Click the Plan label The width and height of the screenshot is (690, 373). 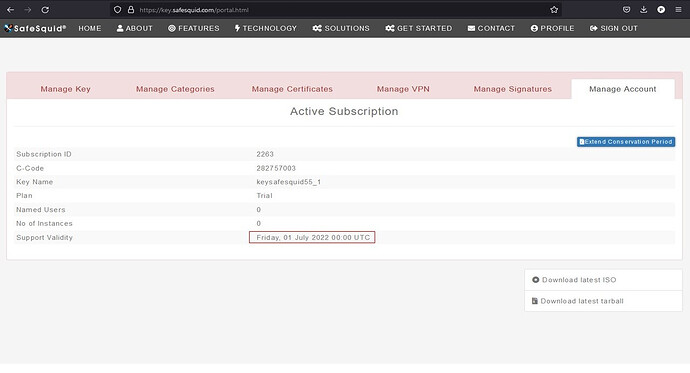click(24, 195)
